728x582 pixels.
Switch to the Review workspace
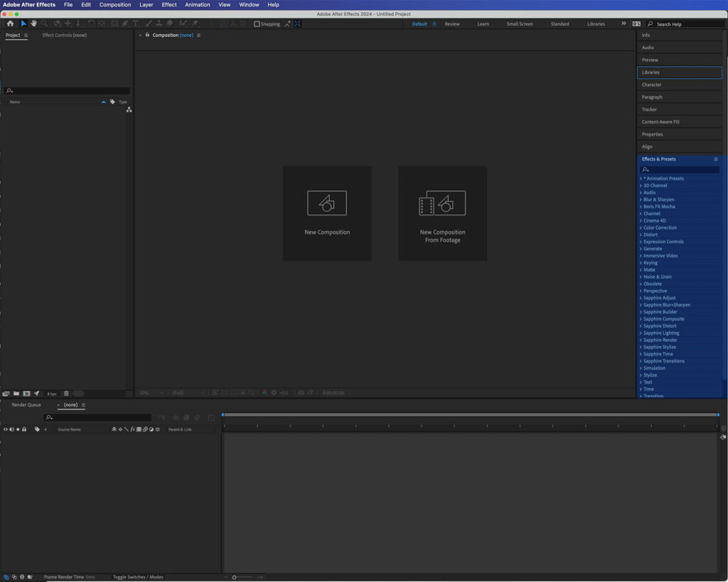(x=451, y=23)
